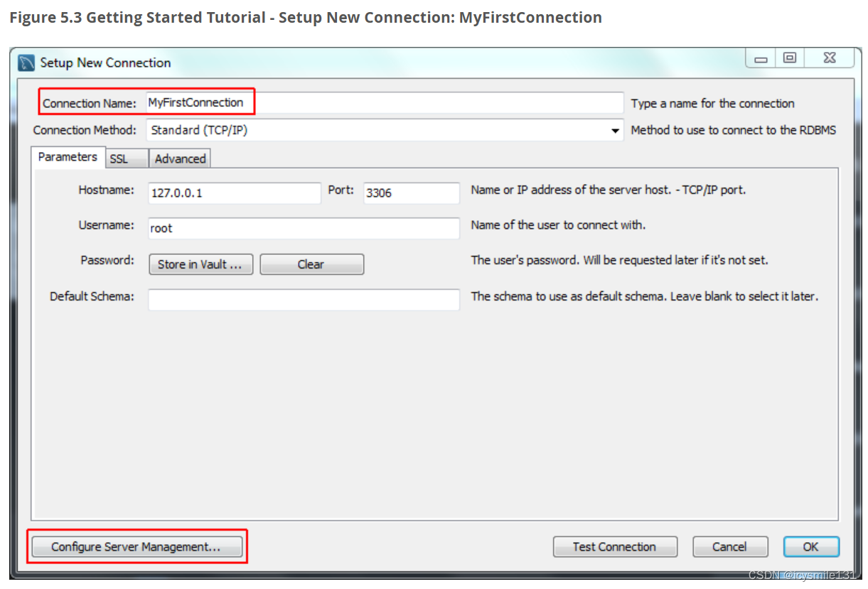Screen dimensions: 868x589
Task: Click the Clear password button
Action: click(311, 264)
